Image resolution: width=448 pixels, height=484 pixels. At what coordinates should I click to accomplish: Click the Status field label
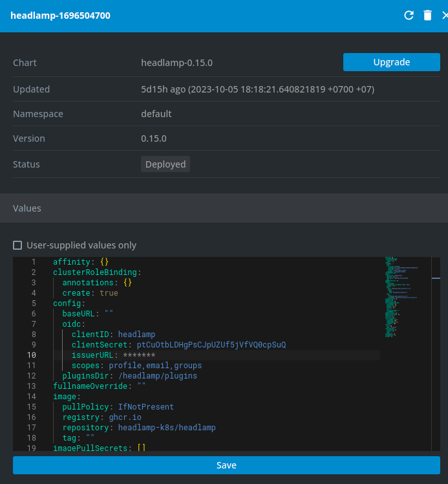pyautogui.click(x=27, y=164)
